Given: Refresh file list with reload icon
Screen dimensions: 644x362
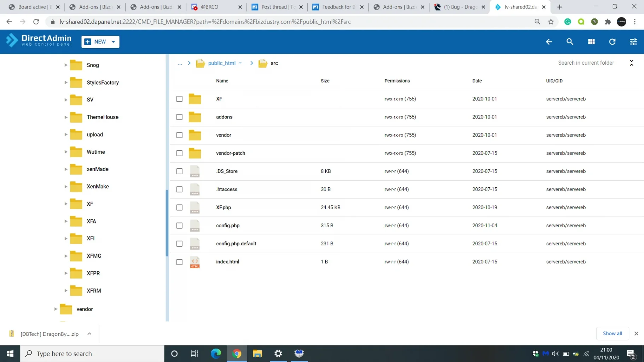Looking at the screenshot, I should coord(612,42).
